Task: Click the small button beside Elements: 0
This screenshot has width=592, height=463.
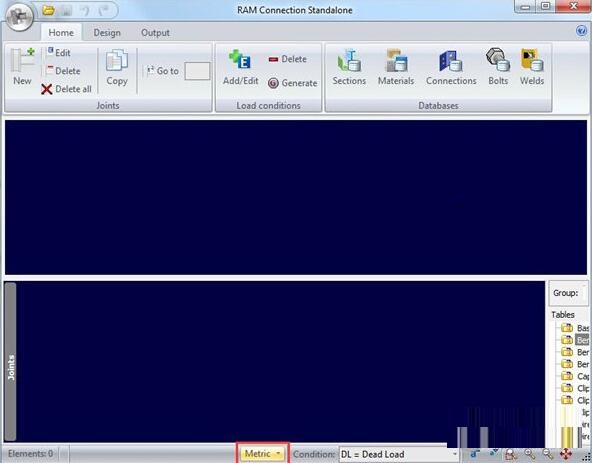Action: (x=64, y=454)
